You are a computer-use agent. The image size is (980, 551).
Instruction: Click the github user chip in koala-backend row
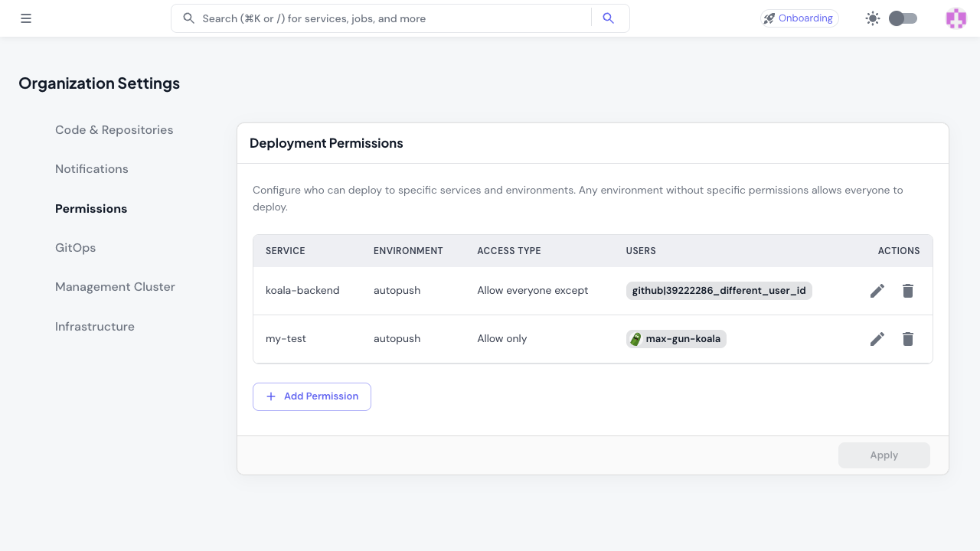[719, 291]
